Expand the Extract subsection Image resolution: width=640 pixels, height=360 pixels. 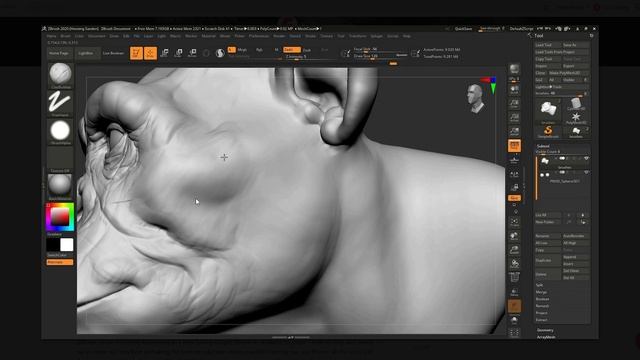(542, 320)
